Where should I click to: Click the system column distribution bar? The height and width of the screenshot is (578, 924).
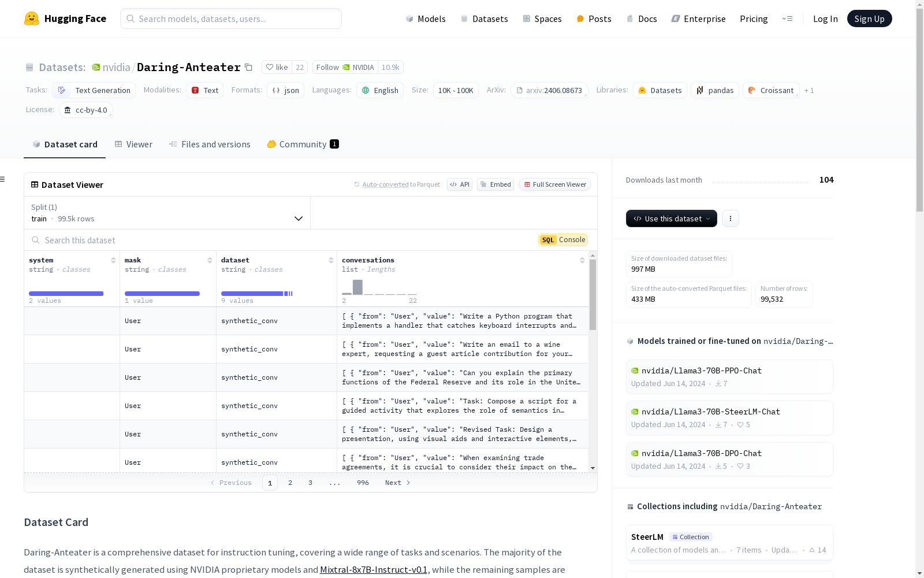click(x=66, y=294)
